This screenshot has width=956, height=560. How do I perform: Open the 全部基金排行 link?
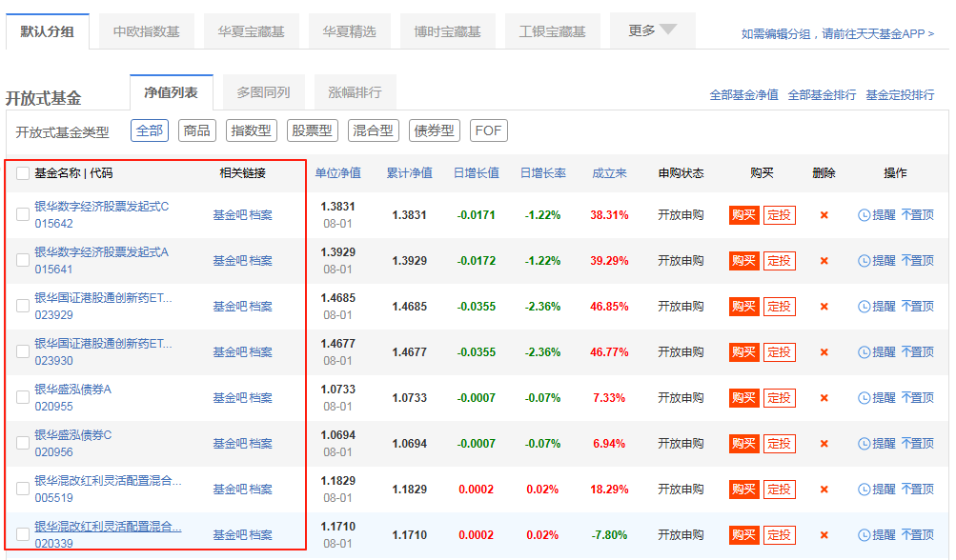pyautogui.click(x=822, y=95)
